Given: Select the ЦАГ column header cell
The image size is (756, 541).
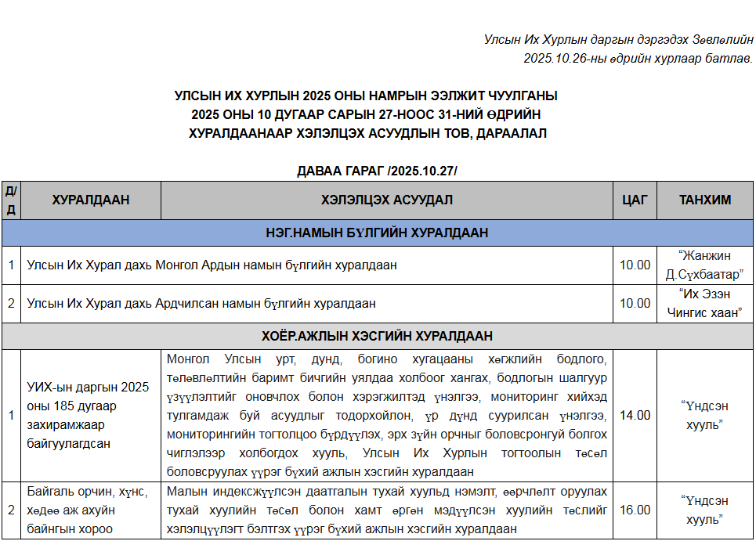Looking at the screenshot, I should click(x=635, y=200).
